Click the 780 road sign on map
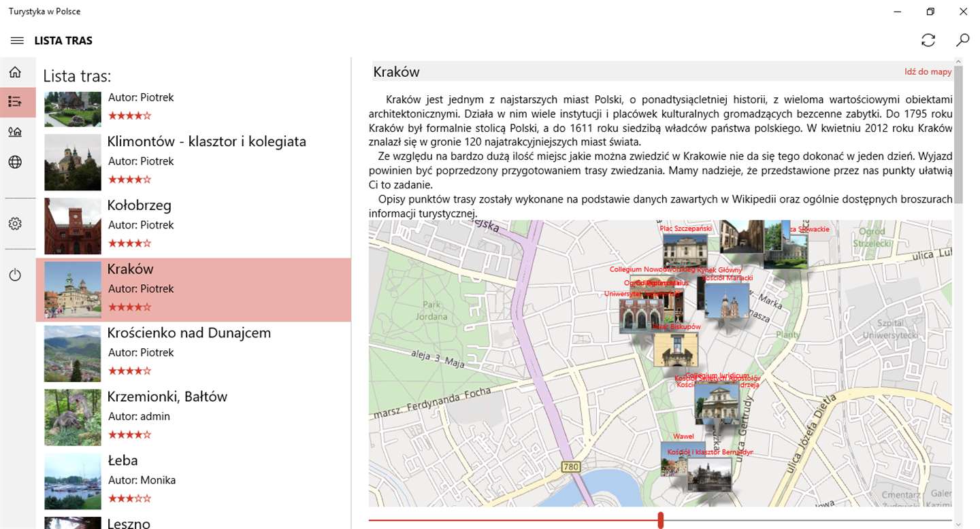980x529 pixels. click(x=570, y=466)
